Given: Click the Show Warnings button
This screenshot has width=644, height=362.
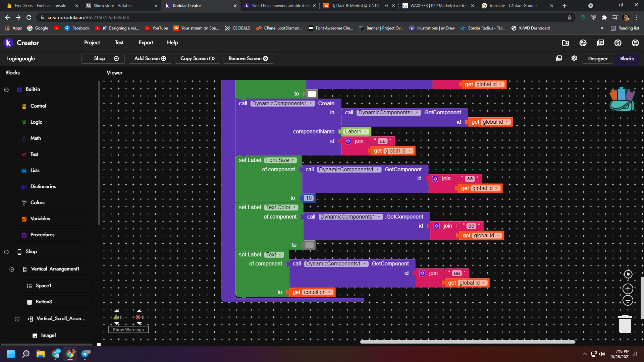Looking at the screenshot, I should (128, 330).
